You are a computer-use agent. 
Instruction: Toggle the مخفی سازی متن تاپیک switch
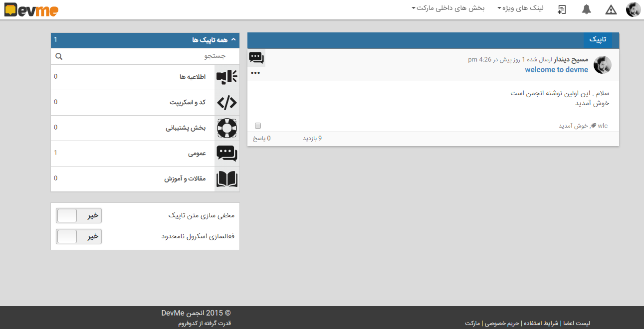[x=79, y=215]
